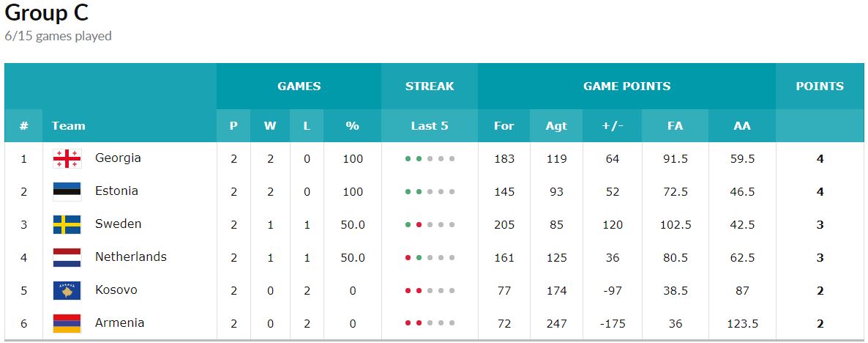
Task: Open the Sweden team link
Action: click(x=118, y=224)
